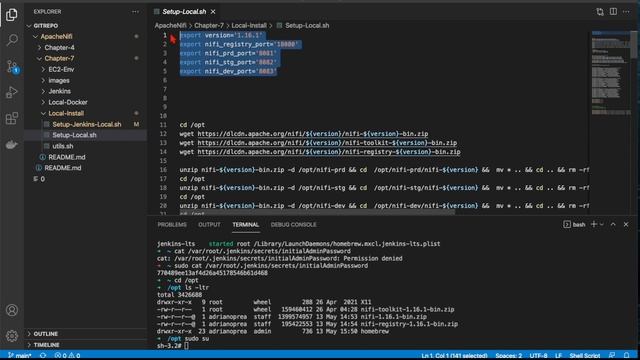The height and width of the screenshot is (360, 640).
Task: Open Explorer more actions ellipsis
Action: (x=135, y=12)
